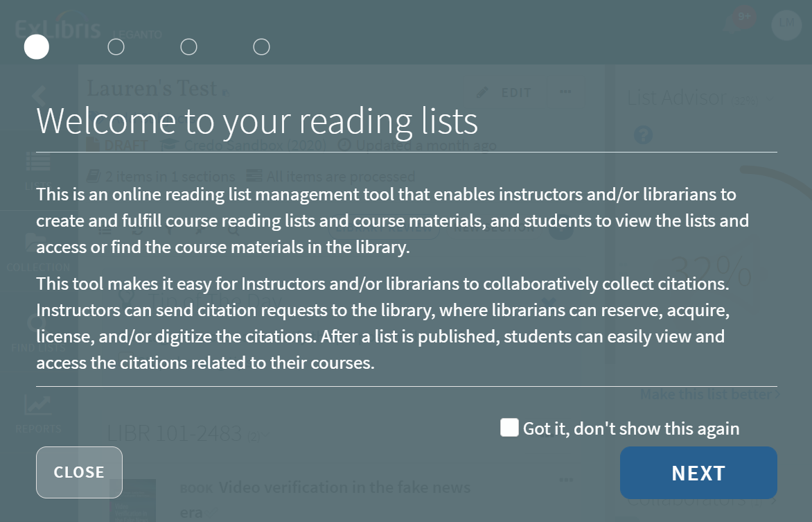Screen dimensions: 812x522
Task: Click the back chevron in the sidebar
Action: pos(39,96)
